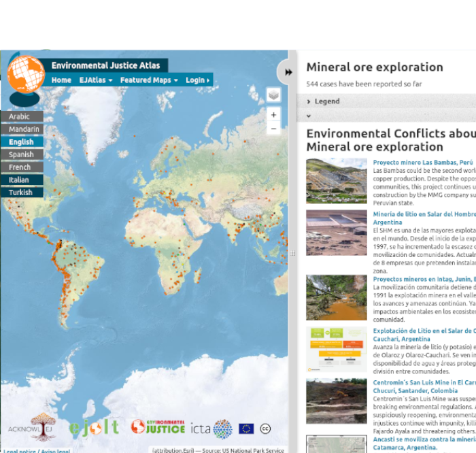This screenshot has width=476, height=453.
Task: Open the map layers selector icon
Action: tap(273, 95)
